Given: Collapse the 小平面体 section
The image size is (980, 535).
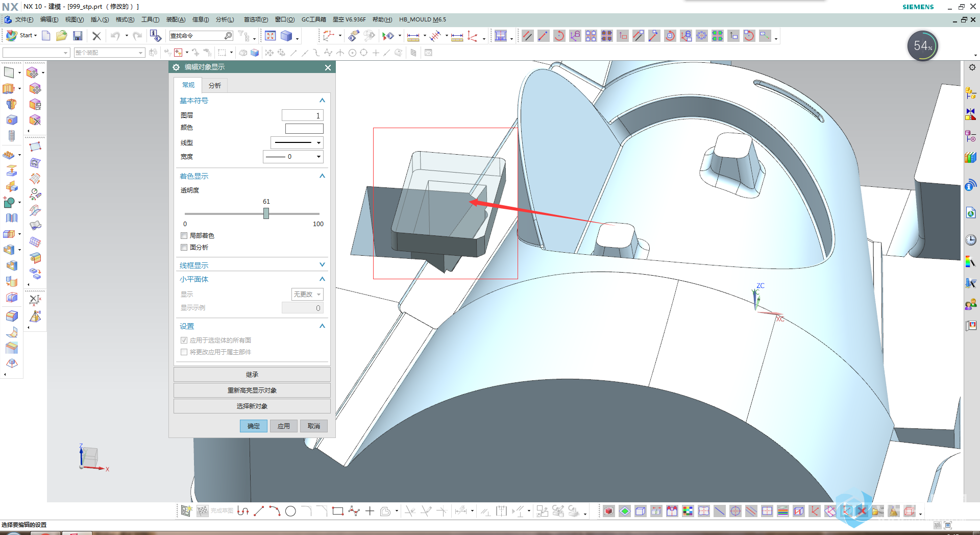Looking at the screenshot, I should point(322,279).
